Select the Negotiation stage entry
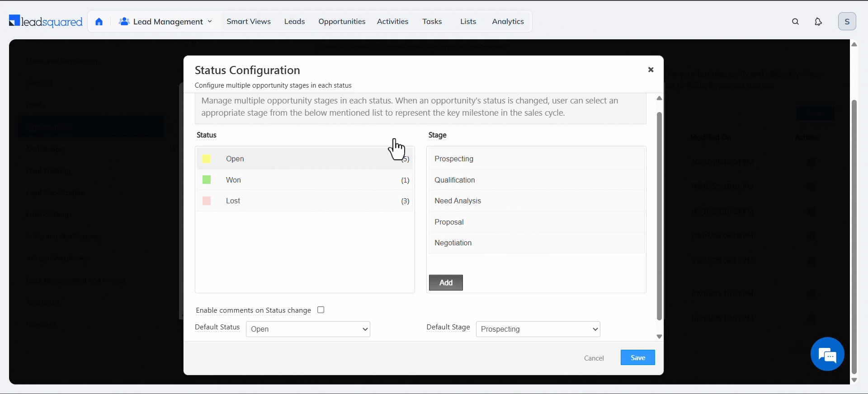 coord(536,243)
